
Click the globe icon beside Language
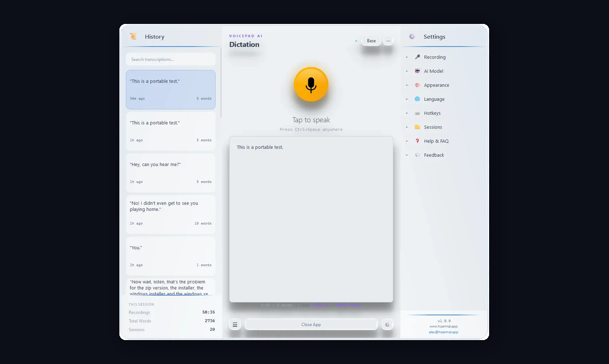click(x=418, y=99)
